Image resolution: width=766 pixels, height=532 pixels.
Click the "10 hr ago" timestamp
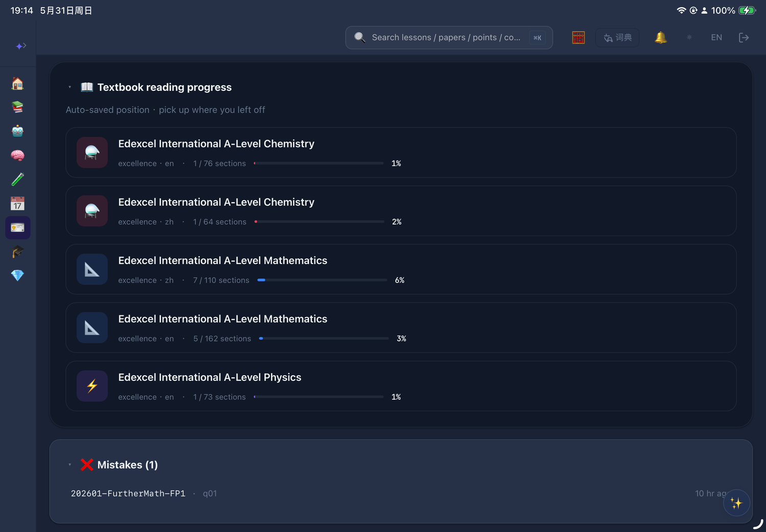(x=711, y=493)
